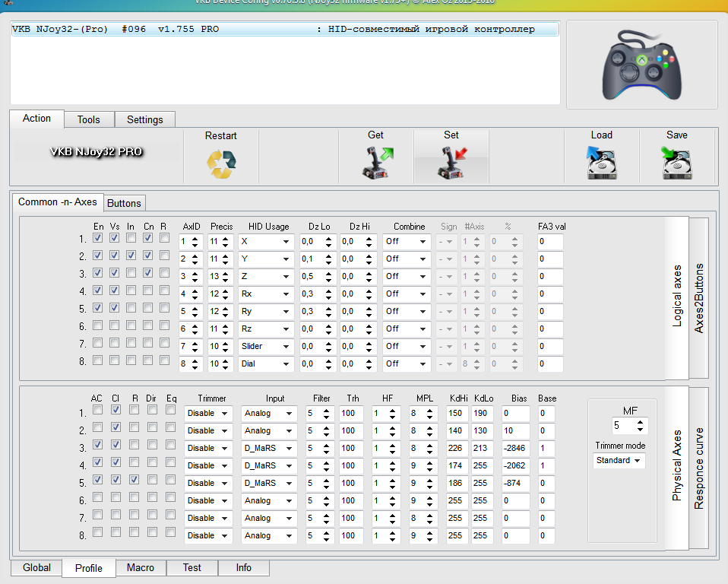Click KdLo field showing 190

[483, 414]
